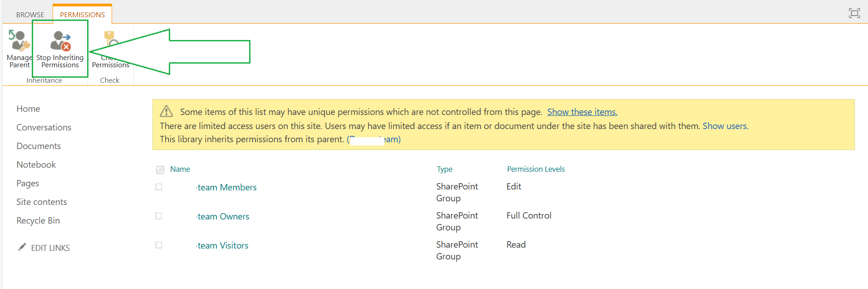Open Site contents link
The width and height of the screenshot is (868, 289).
point(42,202)
